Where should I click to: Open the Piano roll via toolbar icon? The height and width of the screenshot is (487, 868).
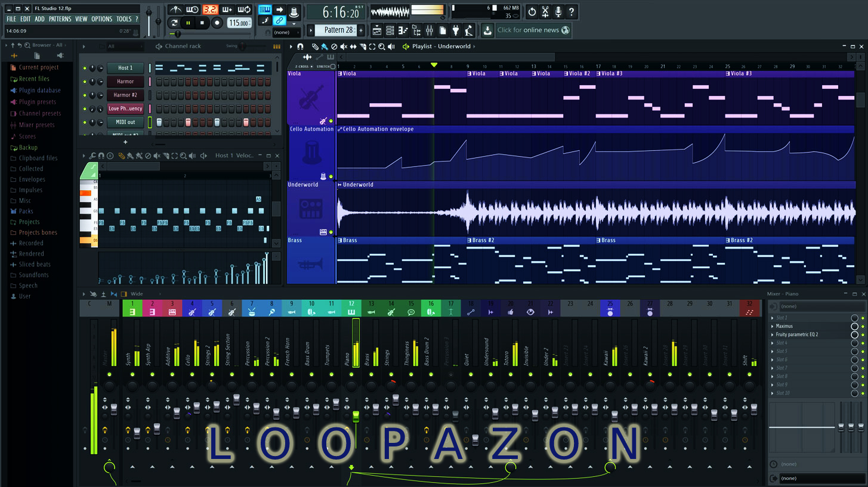click(403, 30)
